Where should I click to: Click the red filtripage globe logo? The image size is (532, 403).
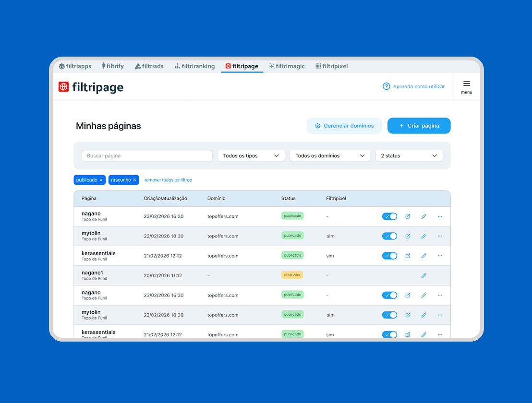tap(63, 87)
